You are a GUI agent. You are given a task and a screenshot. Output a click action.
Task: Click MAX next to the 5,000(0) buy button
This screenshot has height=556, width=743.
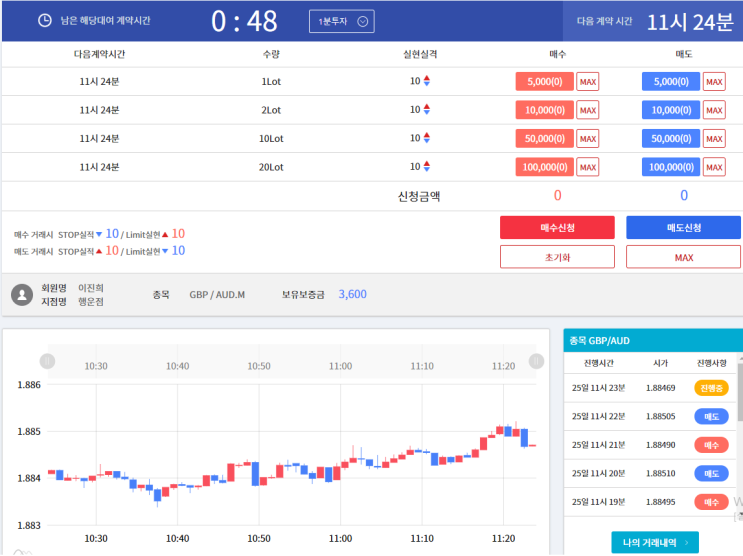coord(588,82)
